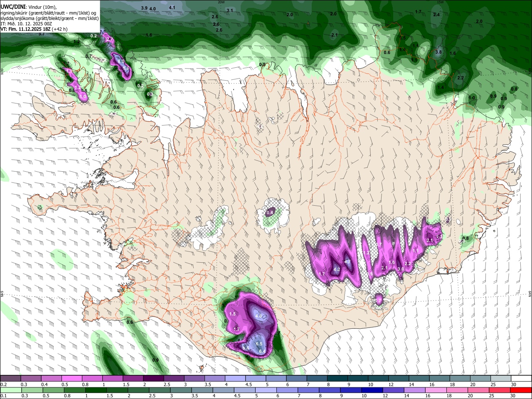The height and width of the screenshot is (399, 532).
Task: Click the 'VT: Fim. 11.12.2025 18Z' valid time
Action: [x=25, y=29]
